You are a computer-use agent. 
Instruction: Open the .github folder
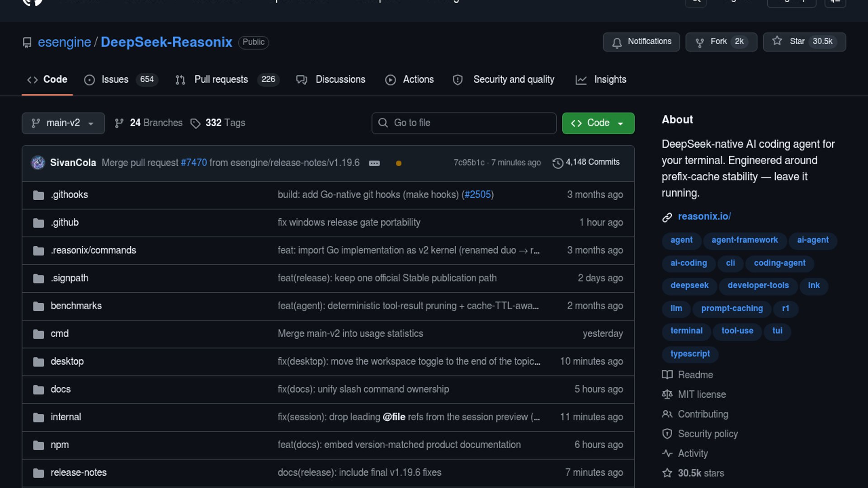coord(65,223)
